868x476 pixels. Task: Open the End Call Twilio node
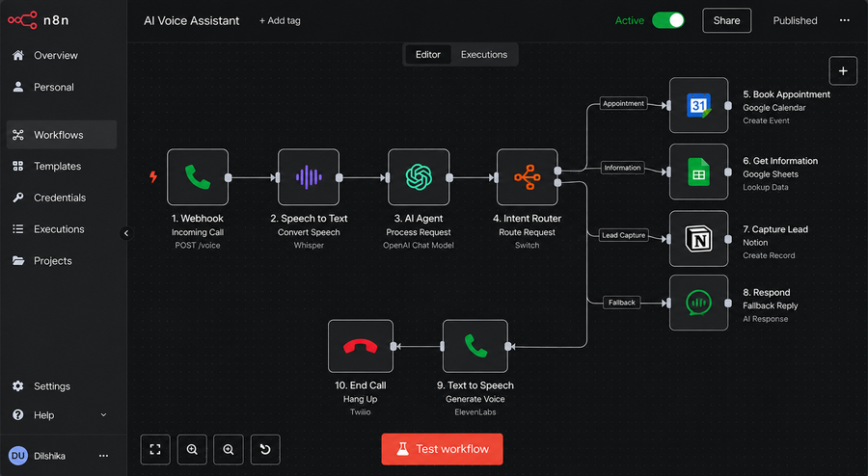tap(361, 346)
